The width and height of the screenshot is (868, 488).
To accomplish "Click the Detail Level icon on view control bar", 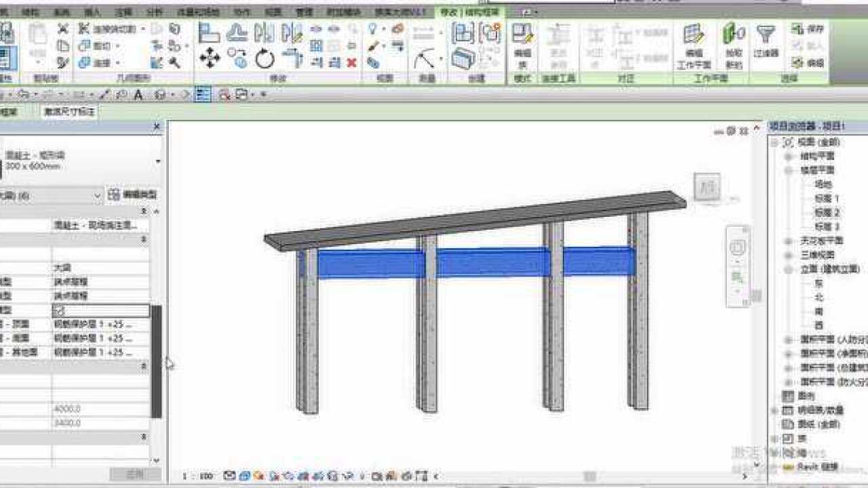I will pos(230,476).
